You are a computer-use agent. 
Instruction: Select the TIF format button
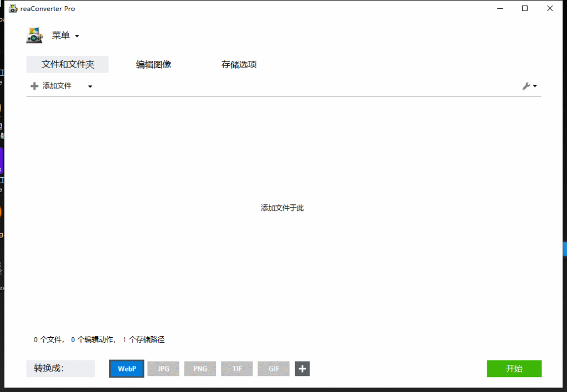[237, 369]
